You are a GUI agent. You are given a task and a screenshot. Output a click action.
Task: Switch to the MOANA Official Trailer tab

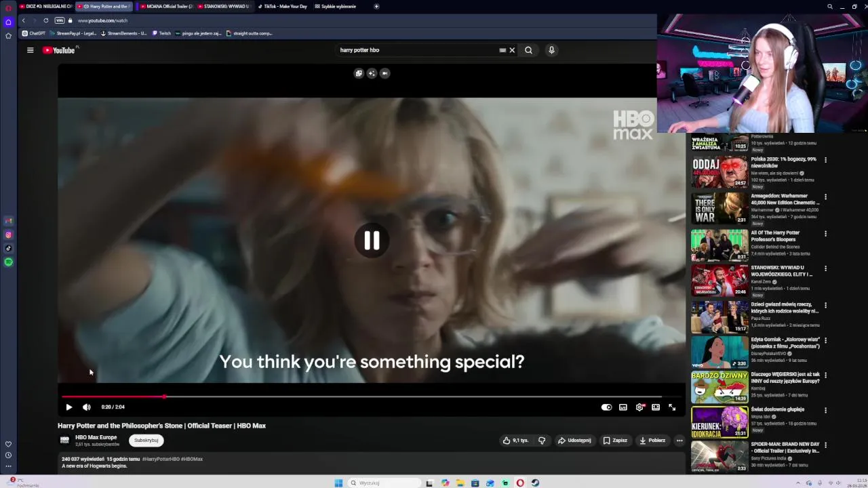(166, 6)
